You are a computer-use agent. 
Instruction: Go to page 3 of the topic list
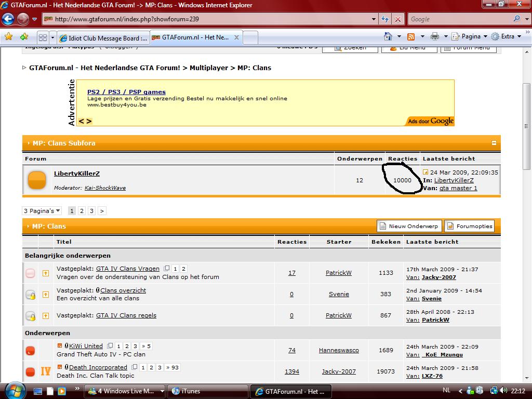click(x=91, y=211)
